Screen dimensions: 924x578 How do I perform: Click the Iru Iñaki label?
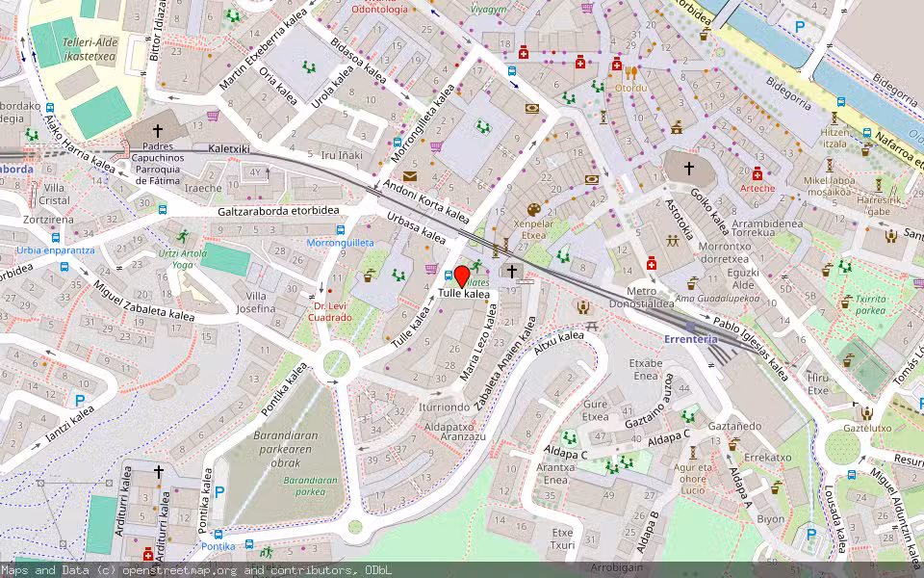[x=341, y=156]
